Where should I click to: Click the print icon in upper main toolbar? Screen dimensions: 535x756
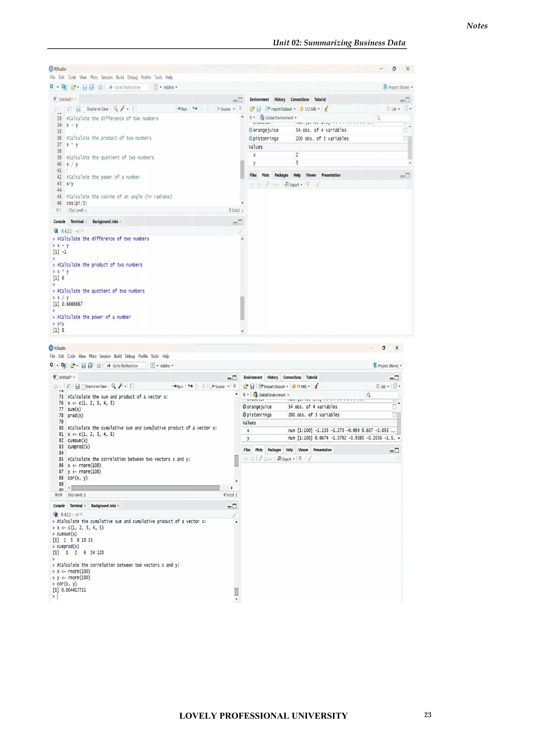point(100,87)
